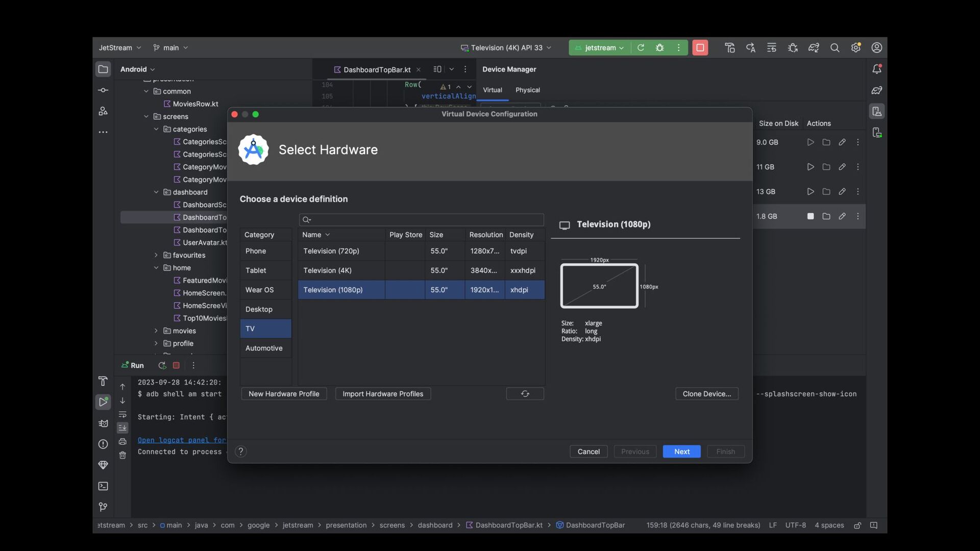Open the Problems tool window icon
The image size is (980, 551).
[103, 444]
